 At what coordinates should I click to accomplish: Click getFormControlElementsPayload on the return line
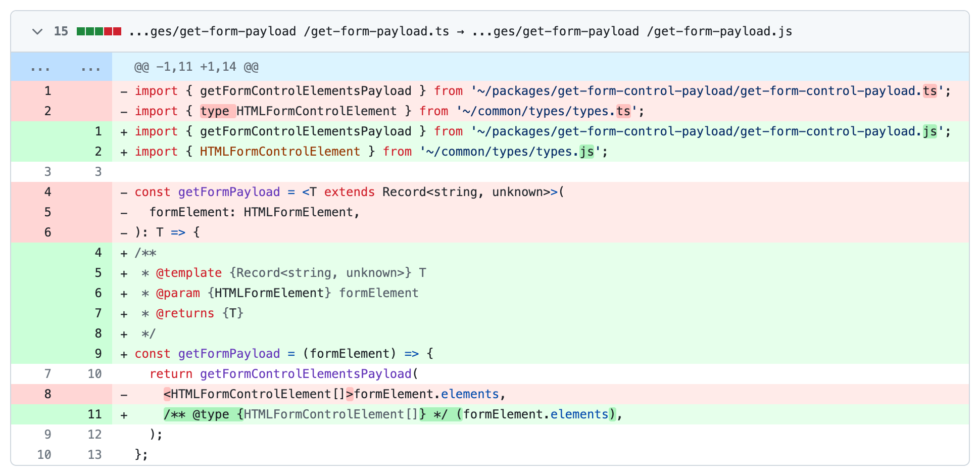pos(306,374)
